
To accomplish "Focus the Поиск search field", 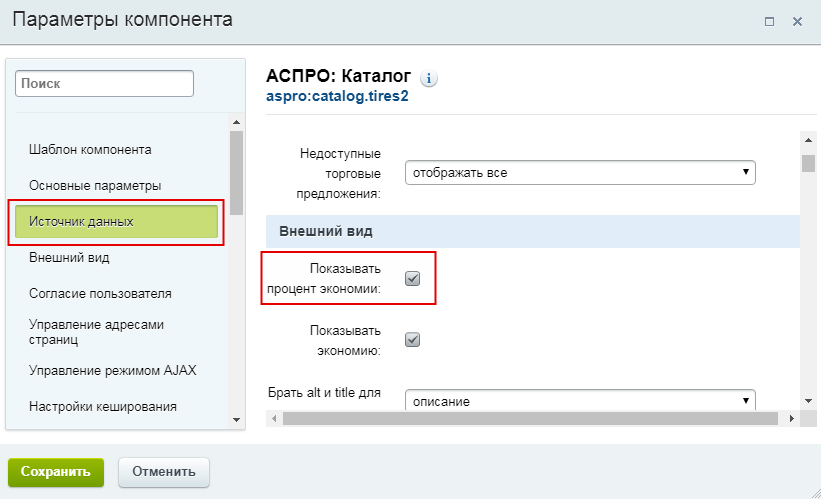I will click(105, 84).
